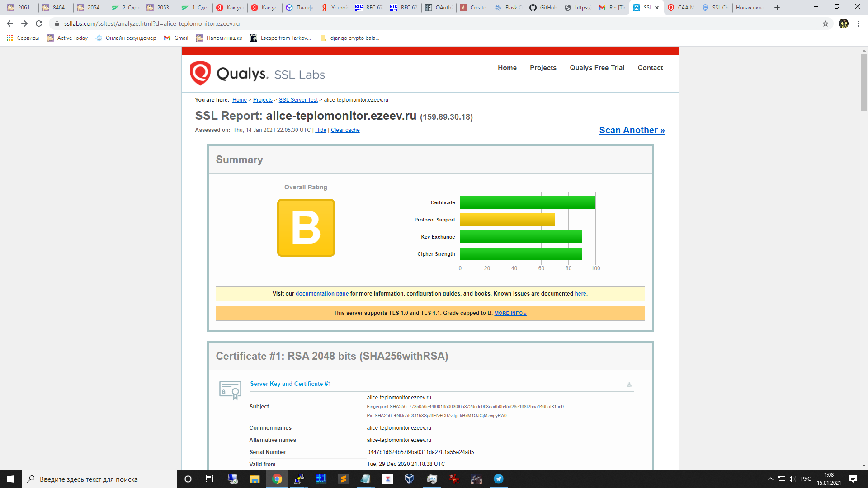
Task: Click the taskbar clock and date
Action: pyautogui.click(x=829, y=479)
